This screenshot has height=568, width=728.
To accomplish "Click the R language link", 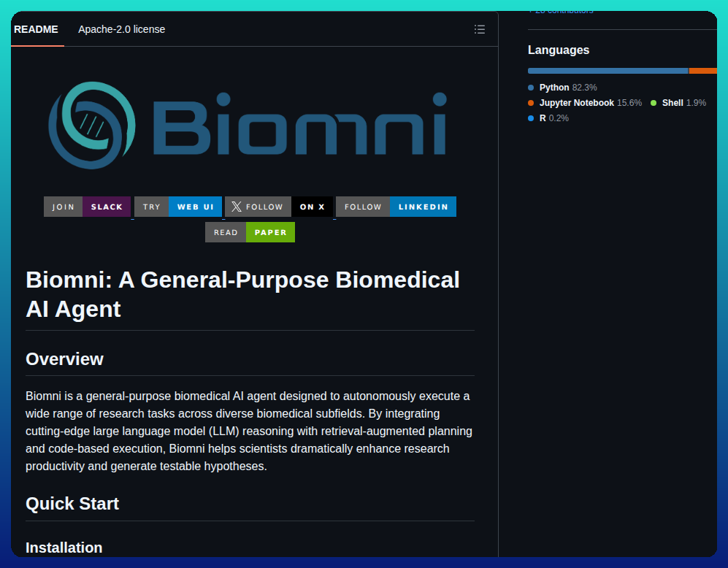I will click(548, 118).
